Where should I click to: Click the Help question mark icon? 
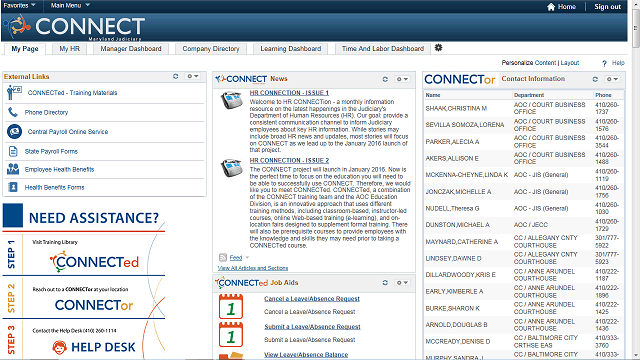(604, 63)
